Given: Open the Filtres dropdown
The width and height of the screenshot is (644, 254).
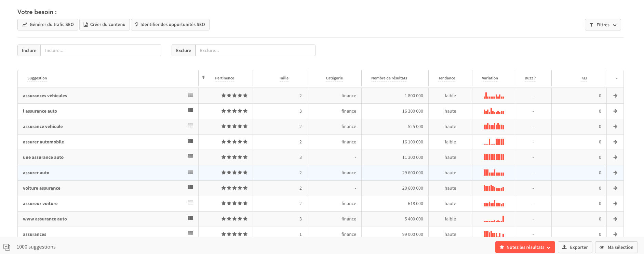Looking at the screenshot, I should coord(603,25).
